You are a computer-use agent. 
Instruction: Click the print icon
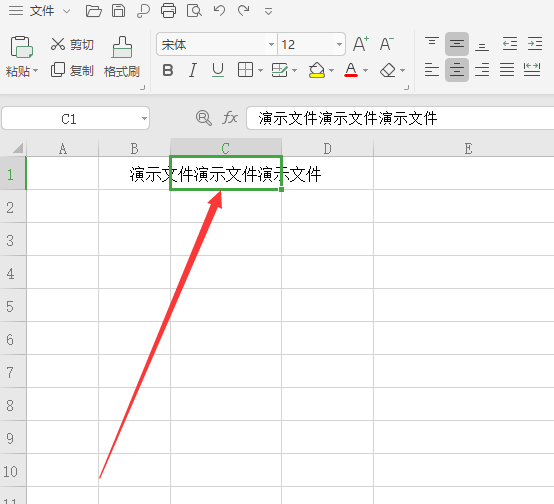click(168, 11)
